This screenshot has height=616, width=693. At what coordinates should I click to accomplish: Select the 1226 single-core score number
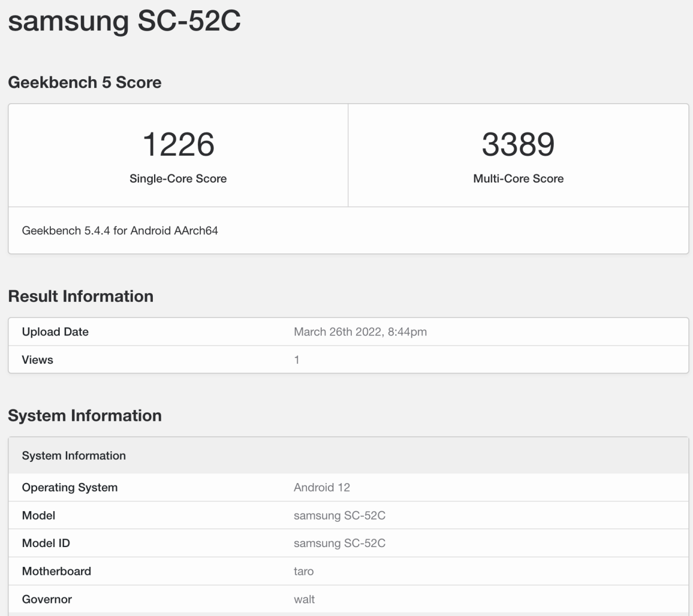pos(178,144)
